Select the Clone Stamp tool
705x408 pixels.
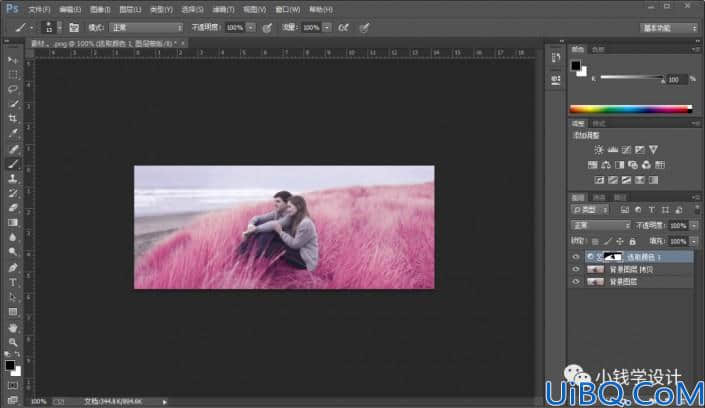[13, 179]
